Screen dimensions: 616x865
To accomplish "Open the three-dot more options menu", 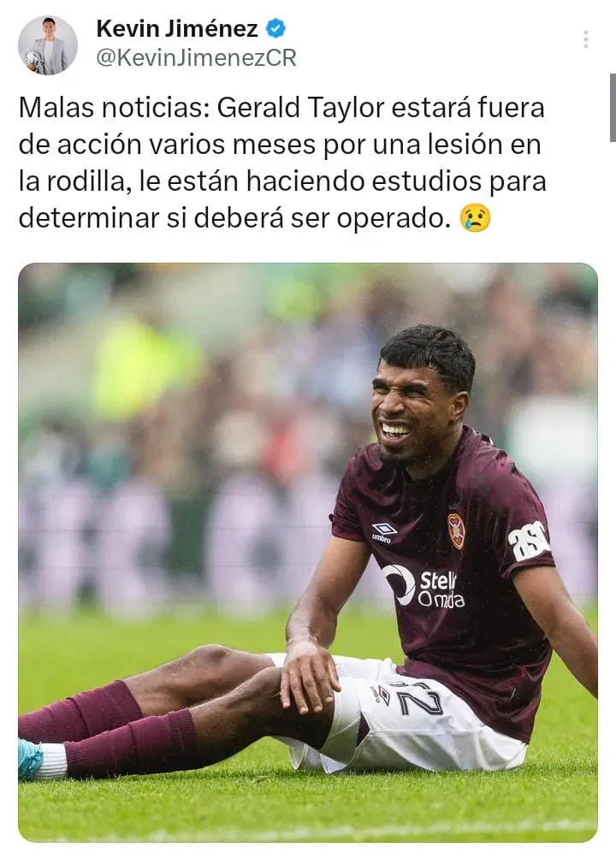I will click(x=586, y=39).
